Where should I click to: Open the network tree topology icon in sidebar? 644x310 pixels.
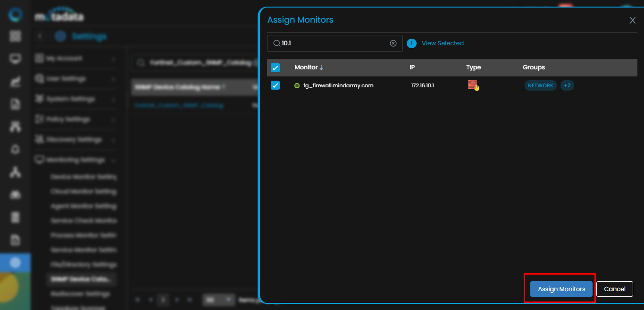point(16,172)
